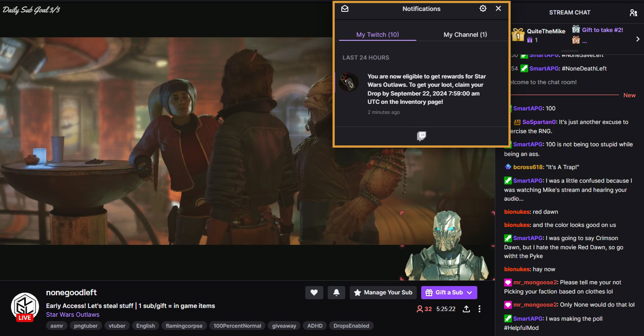Open Star Wars Outlaws drop notification
Viewport: 644px width, 336px height.
click(422, 94)
